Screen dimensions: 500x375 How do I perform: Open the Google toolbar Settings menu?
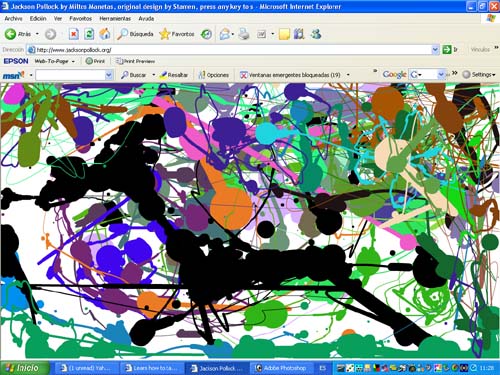coord(479,74)
